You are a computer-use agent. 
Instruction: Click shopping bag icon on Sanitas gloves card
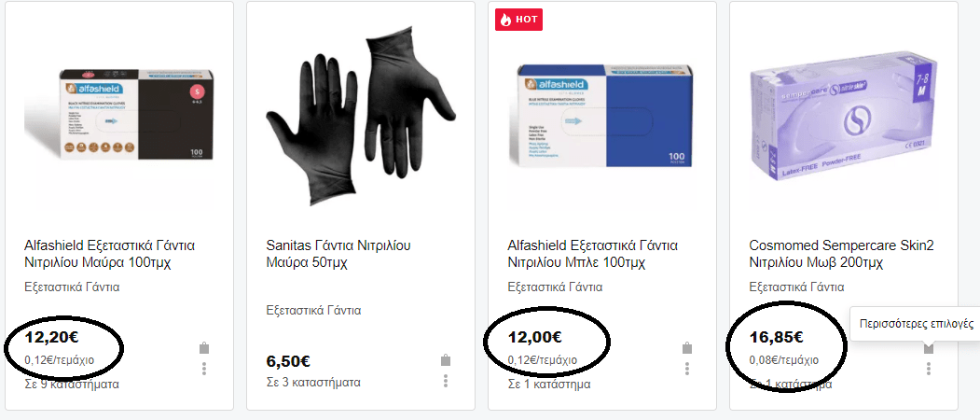[x=446, y=360]
